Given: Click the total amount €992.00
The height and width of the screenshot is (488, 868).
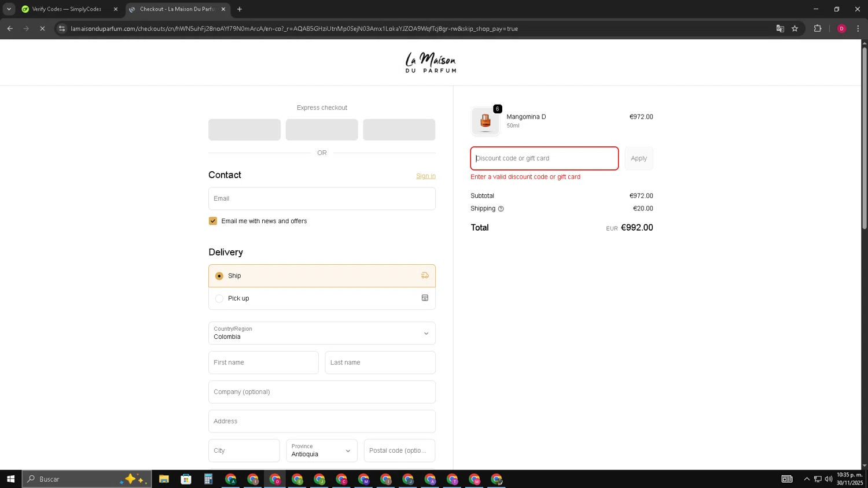Looking at the screenshot, I should (637, 228).
